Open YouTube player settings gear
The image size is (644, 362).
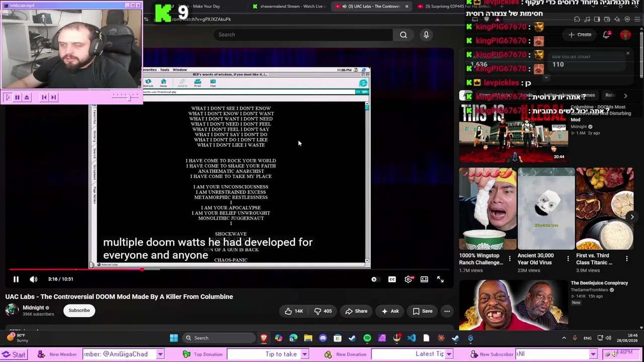click(408, 279)
